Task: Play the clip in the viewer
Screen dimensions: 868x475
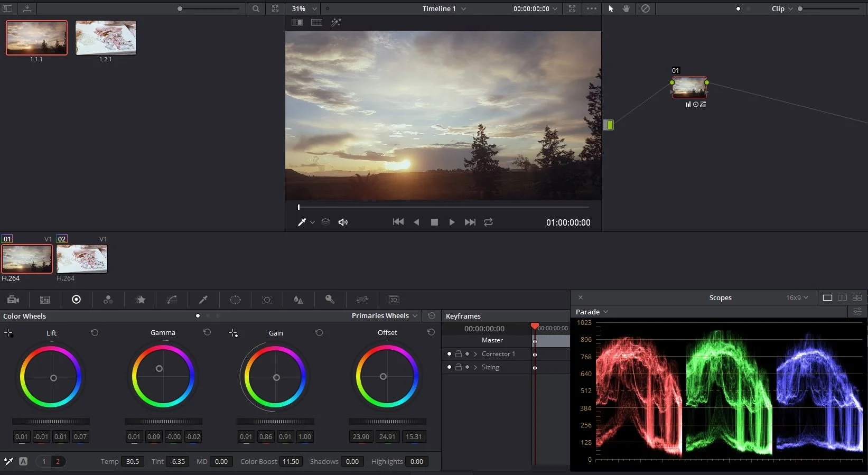Action: [452, 222]
